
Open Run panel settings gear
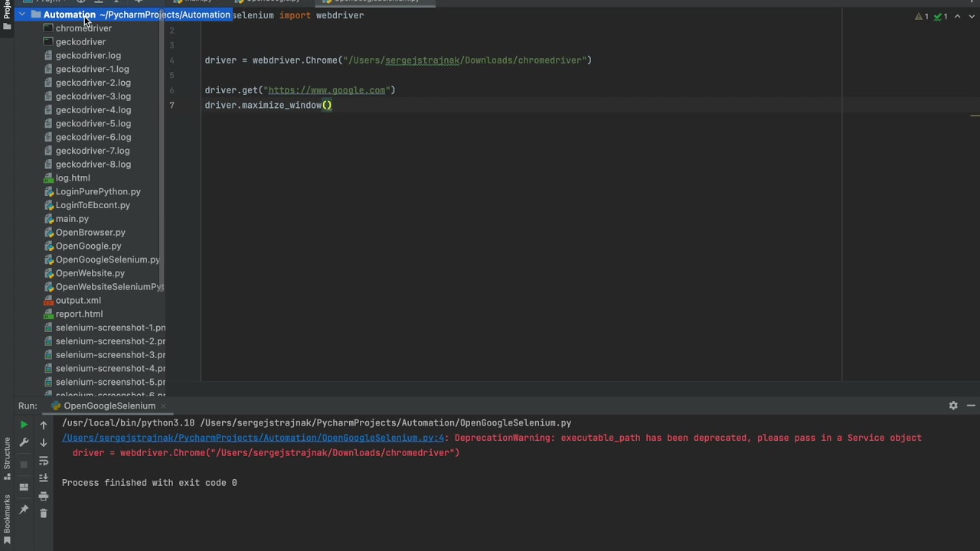click(953, 406)
